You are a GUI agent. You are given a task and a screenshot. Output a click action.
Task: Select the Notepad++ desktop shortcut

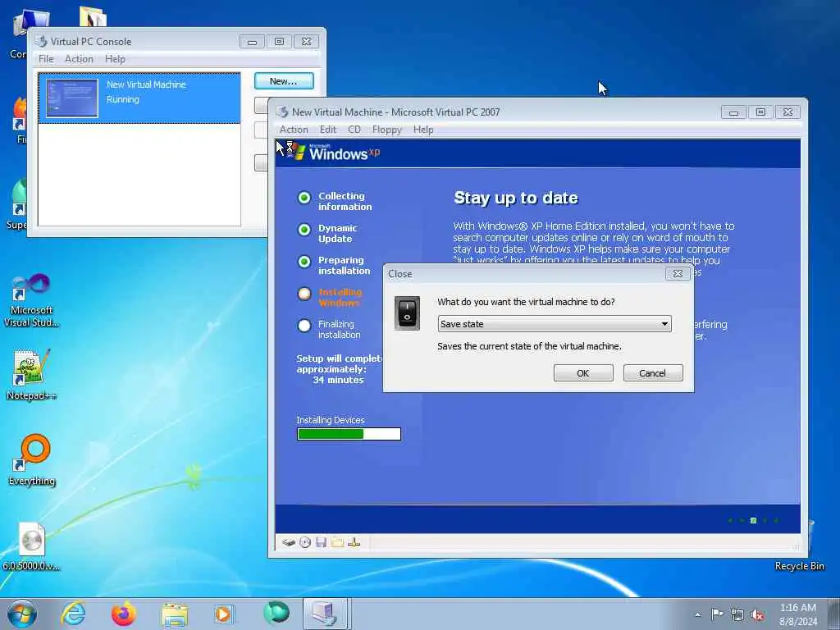point(31,374)
